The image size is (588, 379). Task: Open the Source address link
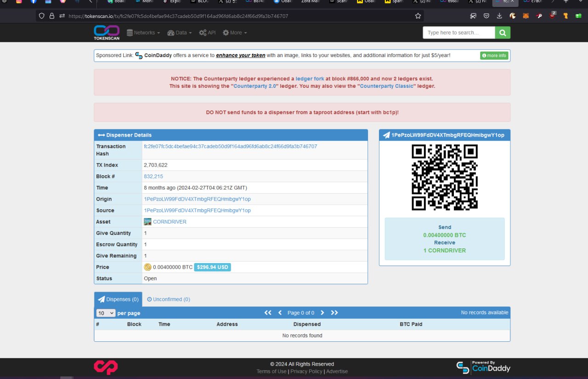coord(198,211)
